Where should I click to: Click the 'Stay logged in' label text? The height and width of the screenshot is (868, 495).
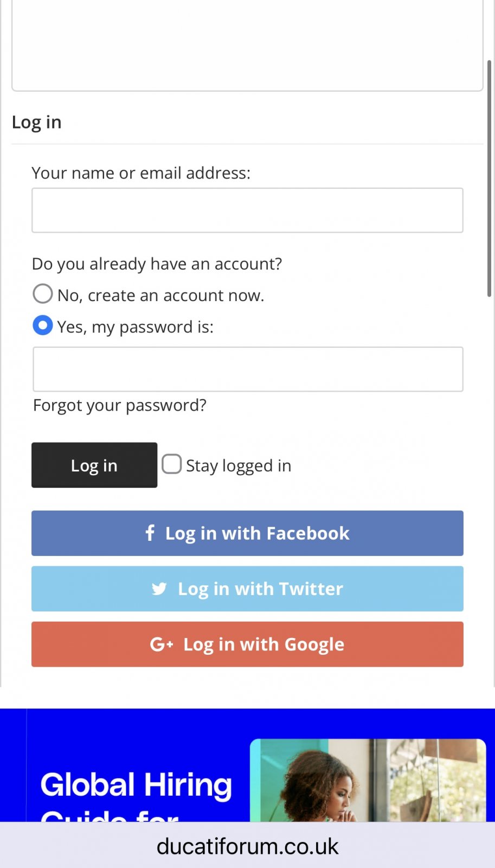[x=239, y=465]
